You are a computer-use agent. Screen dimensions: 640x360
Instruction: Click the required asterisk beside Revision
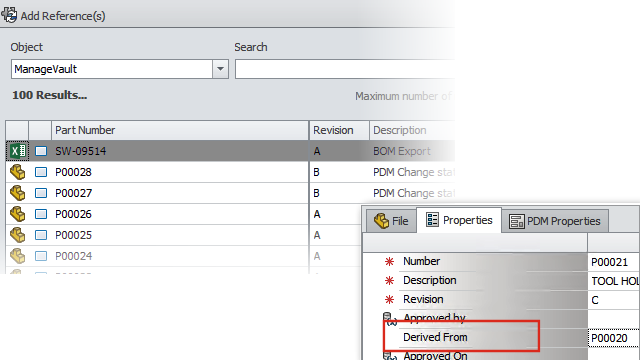point(389,300)
